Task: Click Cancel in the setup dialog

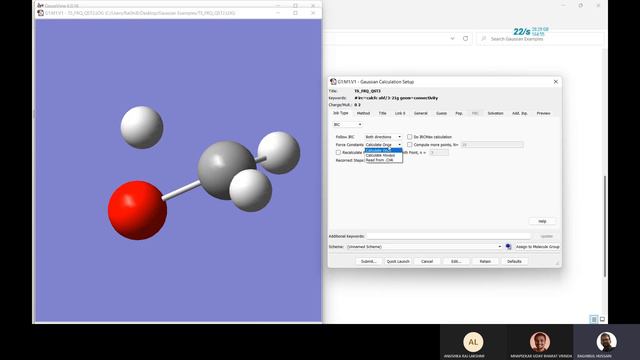Action: pos(427,261)
